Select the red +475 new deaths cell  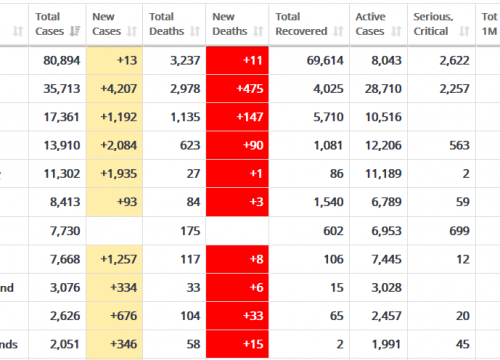click(x=237, y=89)
